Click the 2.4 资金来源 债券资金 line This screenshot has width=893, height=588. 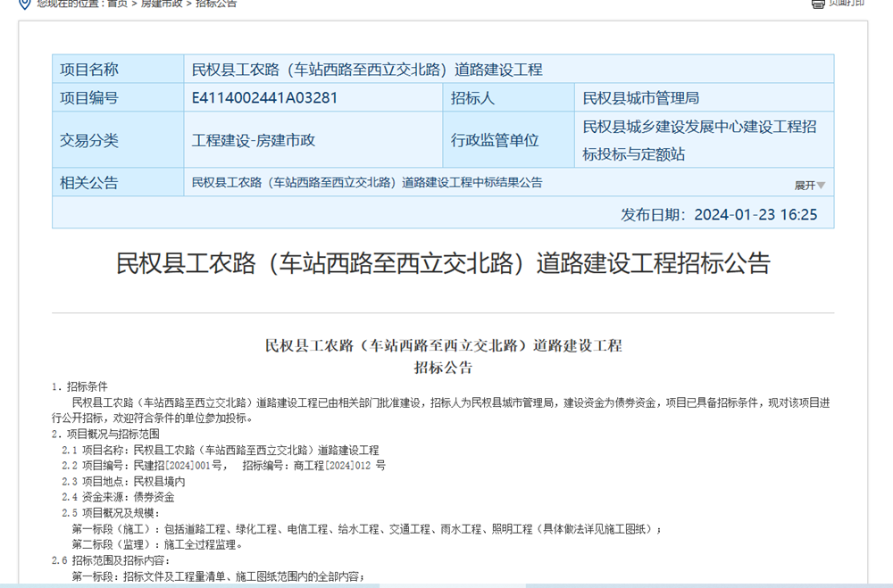point(118,497)
